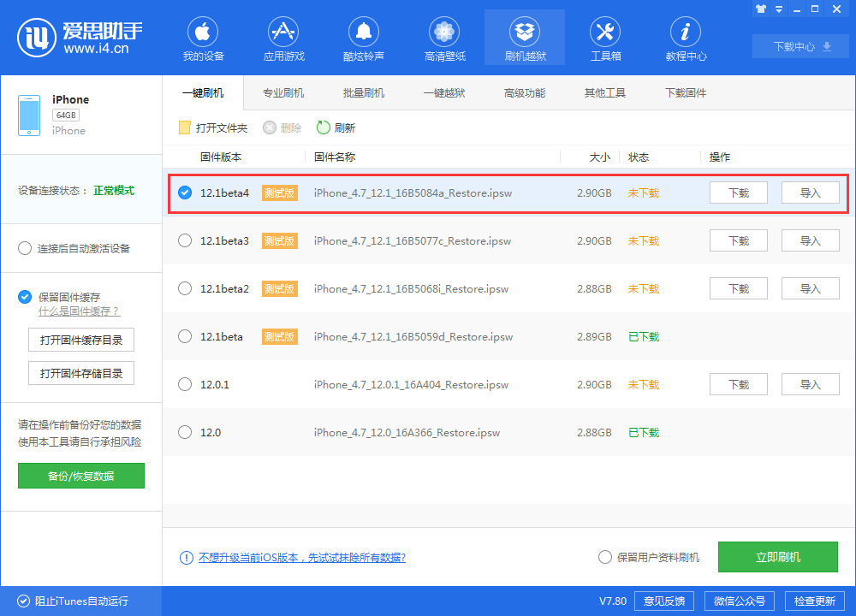Open the 什么是固件缓存 help link
The image size is (856, 616).
80,311
